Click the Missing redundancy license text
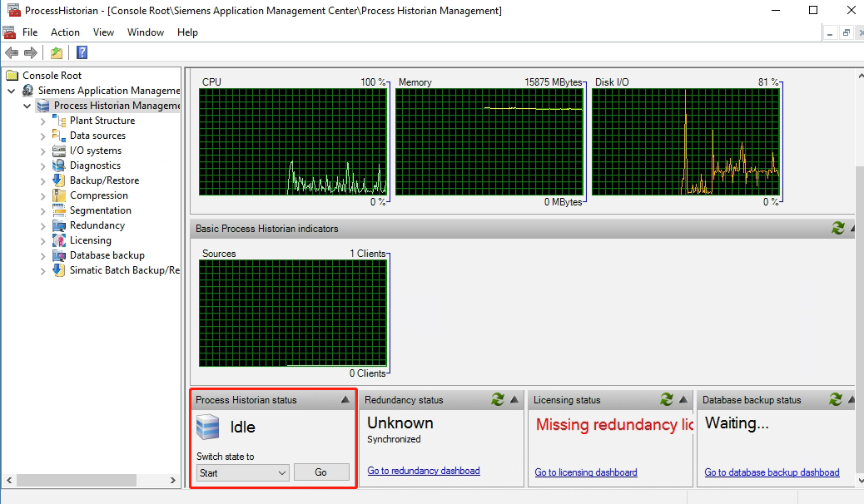This screenshot has height=504, width=864. click(x=614, y=425)
